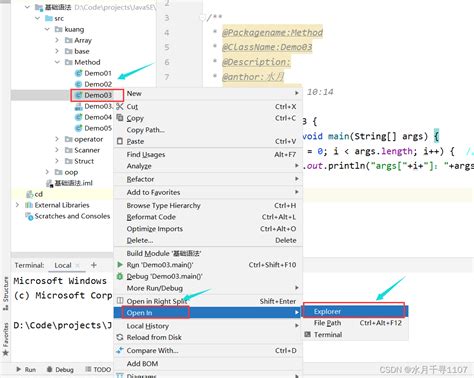Viewport: 474px width, 378px height.
Task: Expand the oop package node
Action: [47, 172]
